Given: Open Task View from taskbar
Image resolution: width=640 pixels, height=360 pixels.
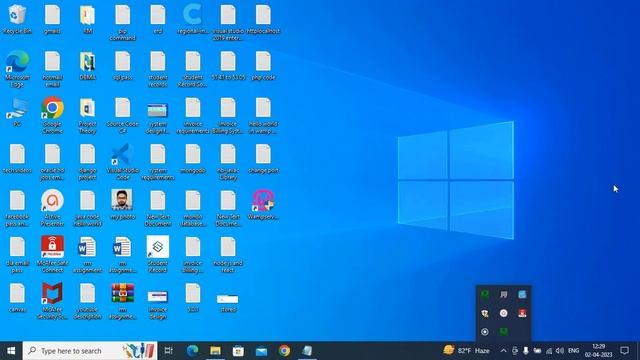Looking at the screenshot, I should [169, 351].
